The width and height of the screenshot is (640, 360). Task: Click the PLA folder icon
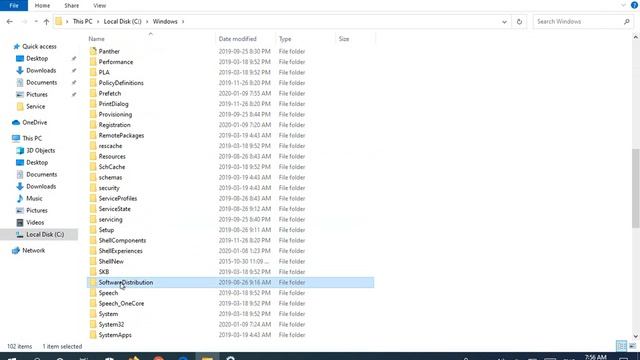pos(93,72)
